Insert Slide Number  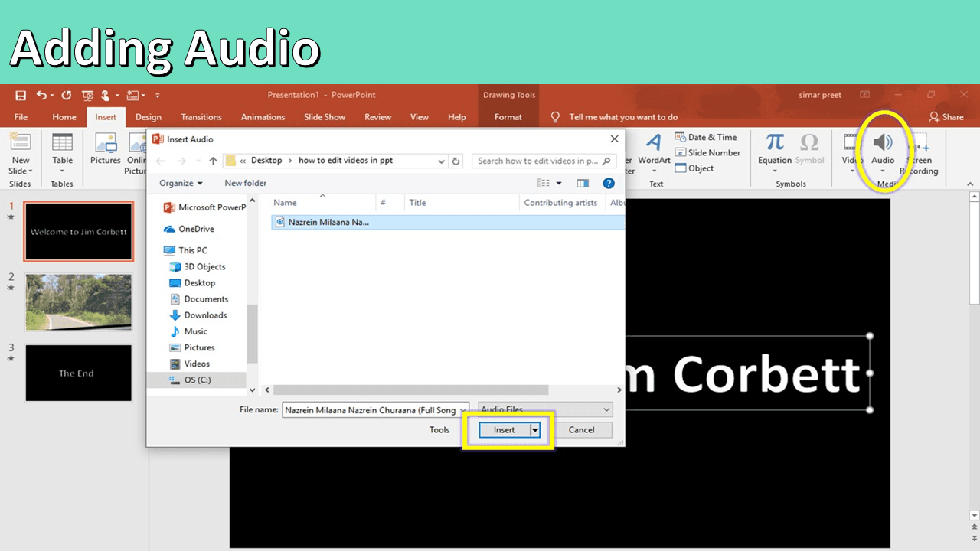[707, 153]
